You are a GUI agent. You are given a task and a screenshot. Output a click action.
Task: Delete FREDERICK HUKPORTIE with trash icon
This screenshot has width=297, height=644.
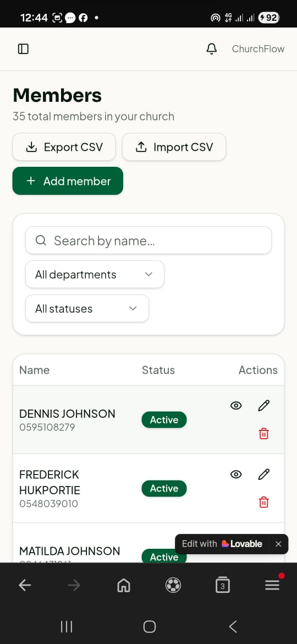pyautogui.click(x=264, y=502)
